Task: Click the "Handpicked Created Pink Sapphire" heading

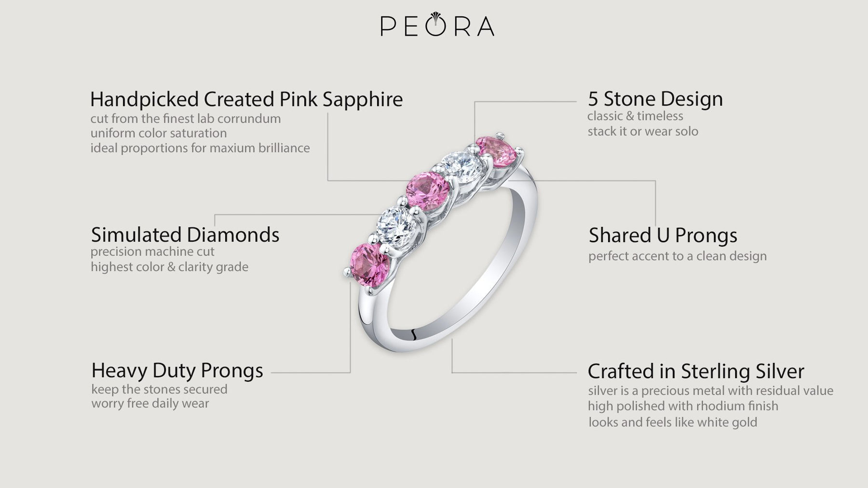Action: (246, 99)
